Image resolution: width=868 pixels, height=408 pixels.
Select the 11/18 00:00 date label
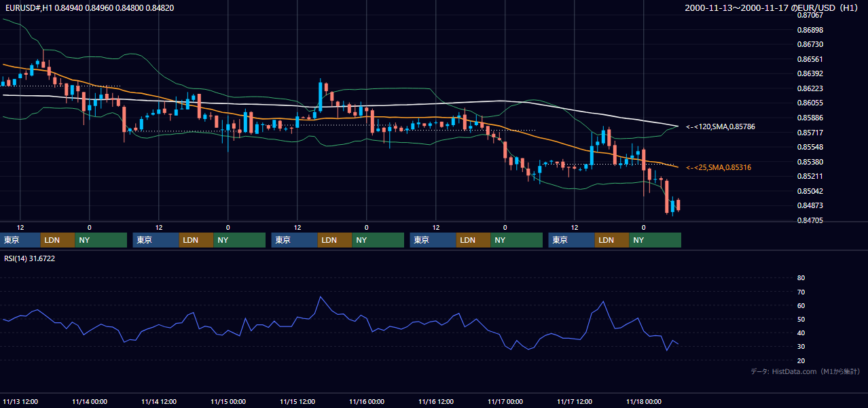[644, 402]
